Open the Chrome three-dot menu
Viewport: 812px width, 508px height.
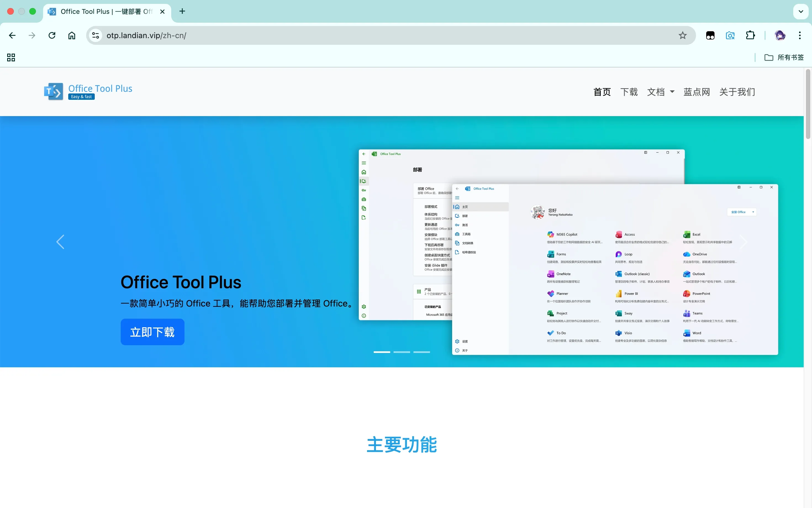tap(800, 36)
